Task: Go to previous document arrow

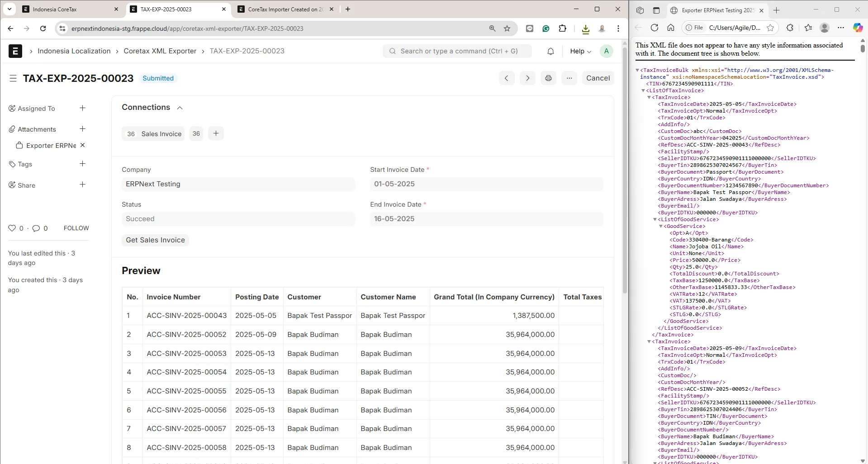Action: click(x=507, y=78)
